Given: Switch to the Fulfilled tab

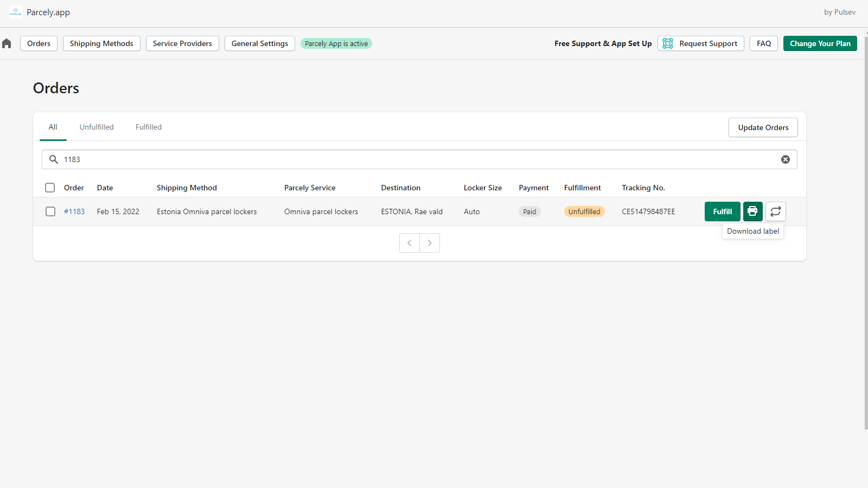Looking at the screenshot, I should pyautogui.click(x=149, y=127).
